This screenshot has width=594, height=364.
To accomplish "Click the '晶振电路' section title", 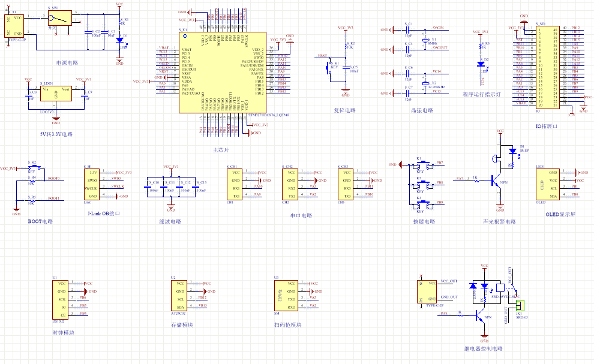I will coord(422,110).
